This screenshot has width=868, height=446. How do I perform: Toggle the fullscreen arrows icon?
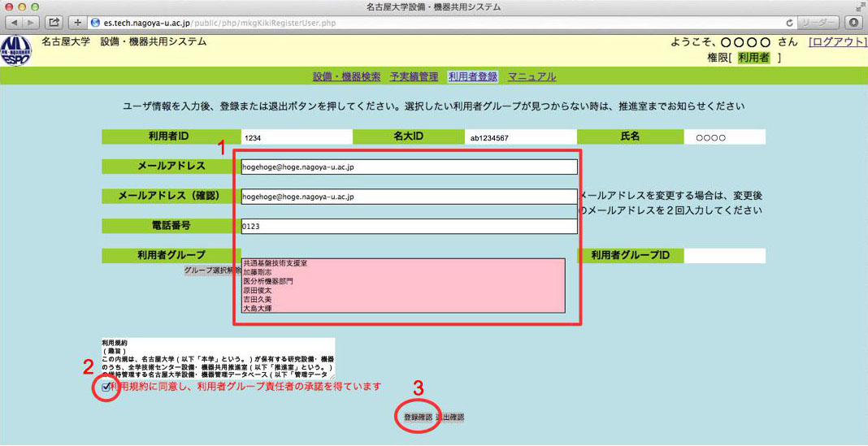860,6
